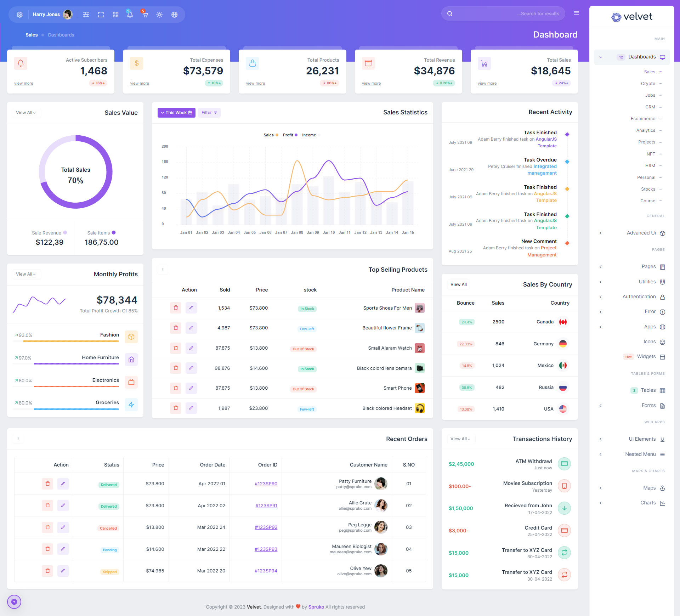This screenshot has width=680, height=616.
Task: Click the Filter button in Sales Statistics
Action: point(209,113)
